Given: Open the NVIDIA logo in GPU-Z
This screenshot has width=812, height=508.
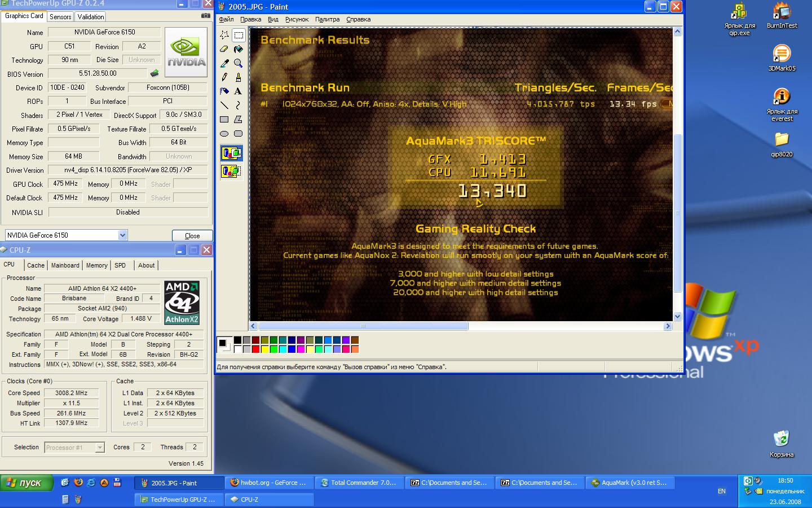Looking at the screenshot, I should coord(186,52).
